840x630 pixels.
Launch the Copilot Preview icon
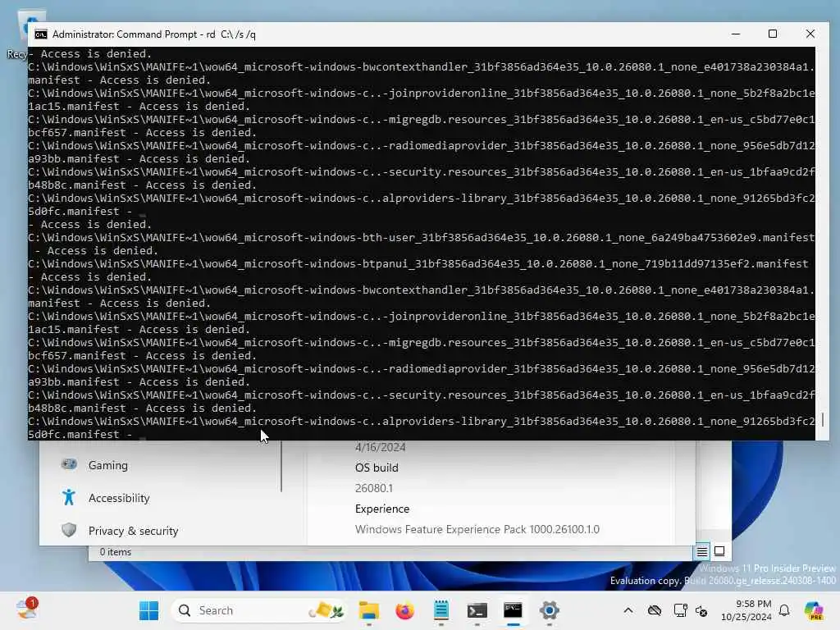814,610
